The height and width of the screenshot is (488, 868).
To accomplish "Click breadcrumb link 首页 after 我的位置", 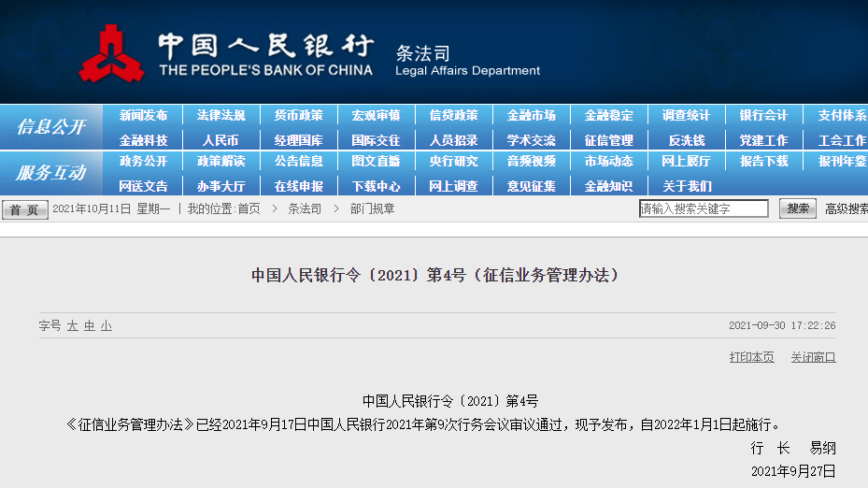I will point(249,208).
